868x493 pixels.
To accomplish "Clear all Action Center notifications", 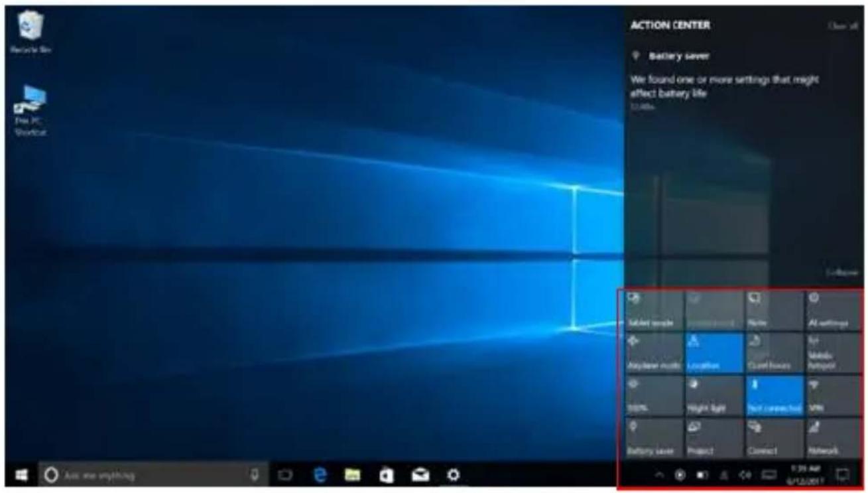I will pos(843,26).
